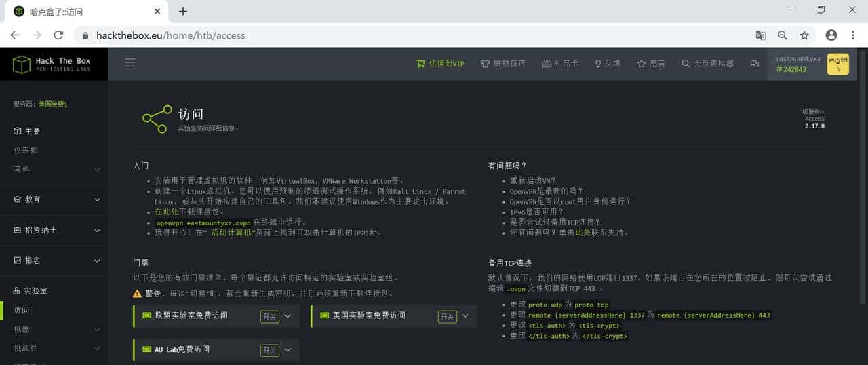Click the yellow warning triangle icon

(138, 294)
